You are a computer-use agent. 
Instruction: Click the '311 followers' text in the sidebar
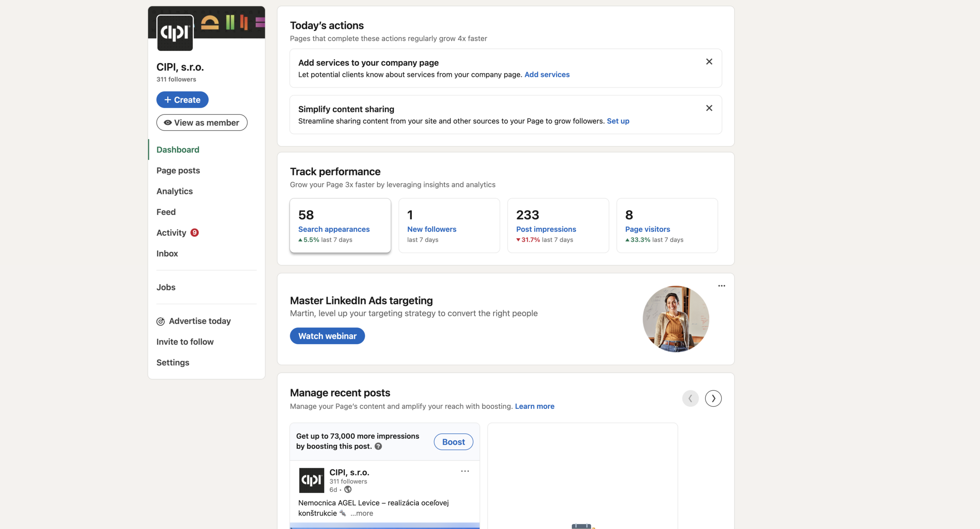(x=176, y=79)
